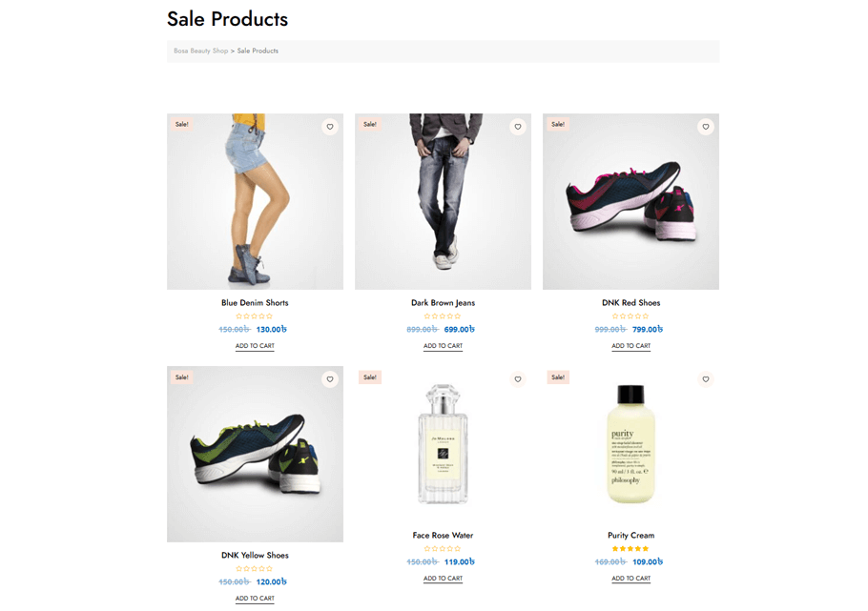Viewport: 868px width, 611px height.
Task: Add Face Rose Water to cart
Action: click(x=443, y=578)
